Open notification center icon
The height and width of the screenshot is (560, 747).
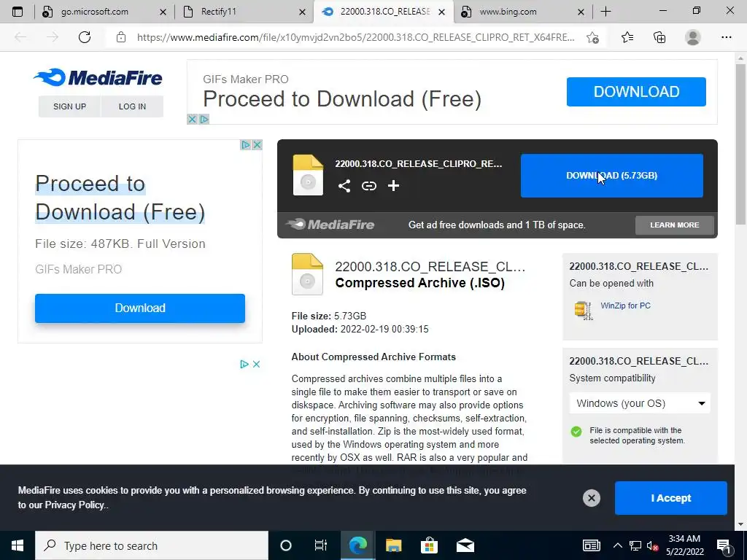(724, 545)
